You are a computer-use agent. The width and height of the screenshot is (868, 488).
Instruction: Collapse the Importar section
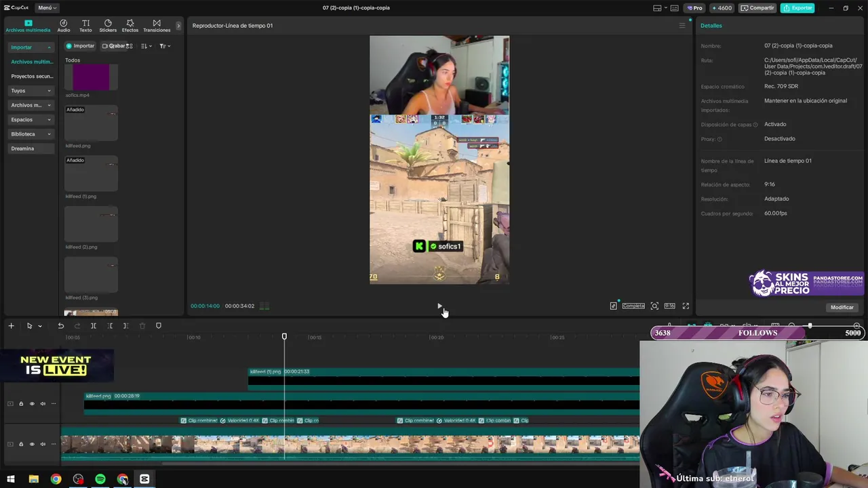pos(31,47)
